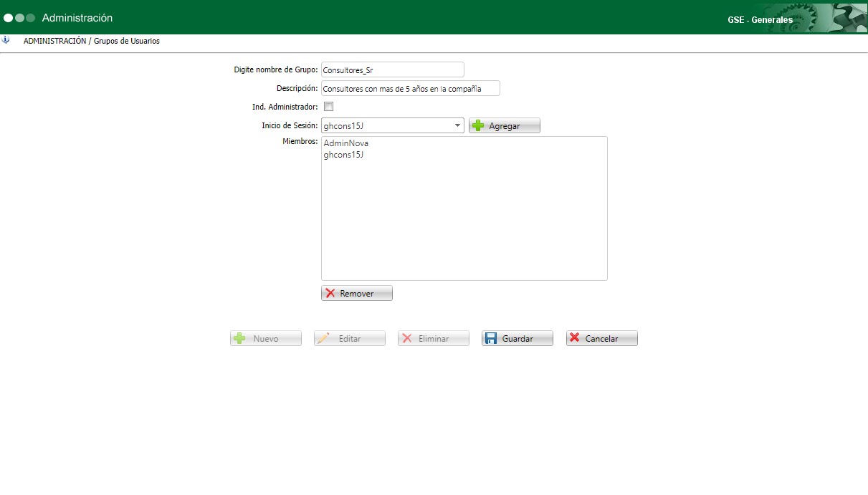Click the info icon beside breadcrumb
Image resolution: width=868 pixels, height=495 pixels.
point(6,40)
